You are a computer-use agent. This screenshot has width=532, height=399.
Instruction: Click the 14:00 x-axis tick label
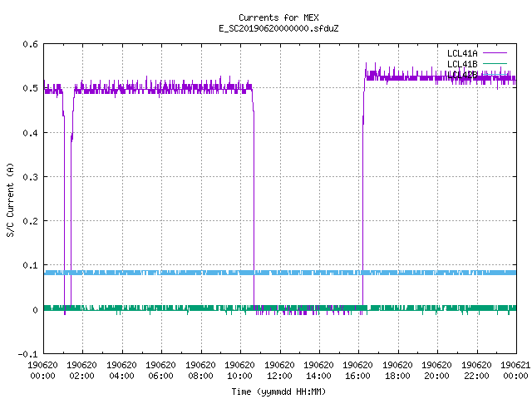point(318,376)
